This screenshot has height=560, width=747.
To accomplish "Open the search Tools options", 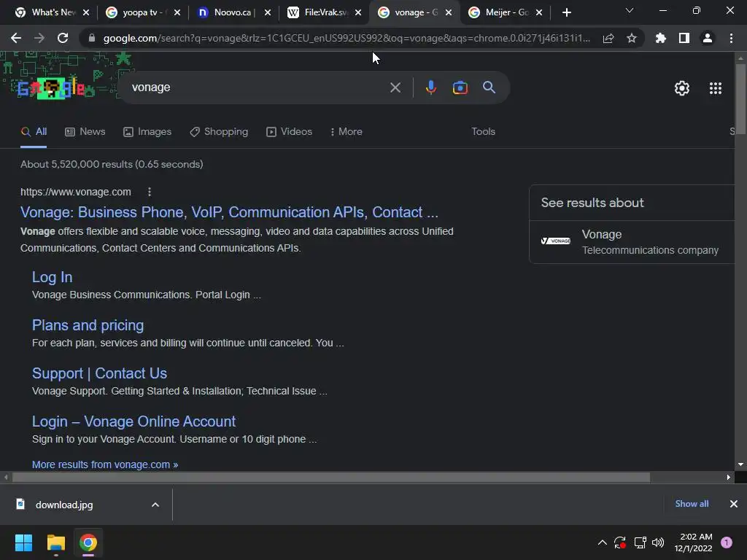I will click(x=483, y=132).
